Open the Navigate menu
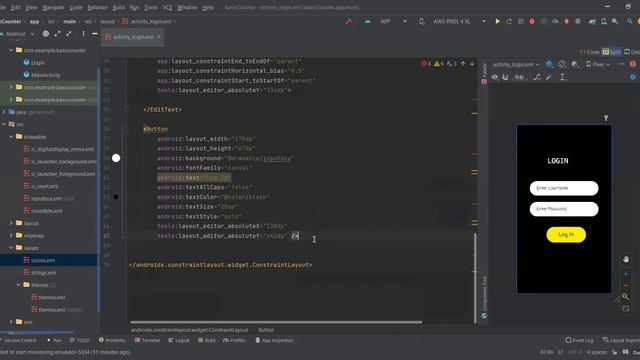Image resolution: width=640 pixels, height=360 pixels. coord(53,7)
